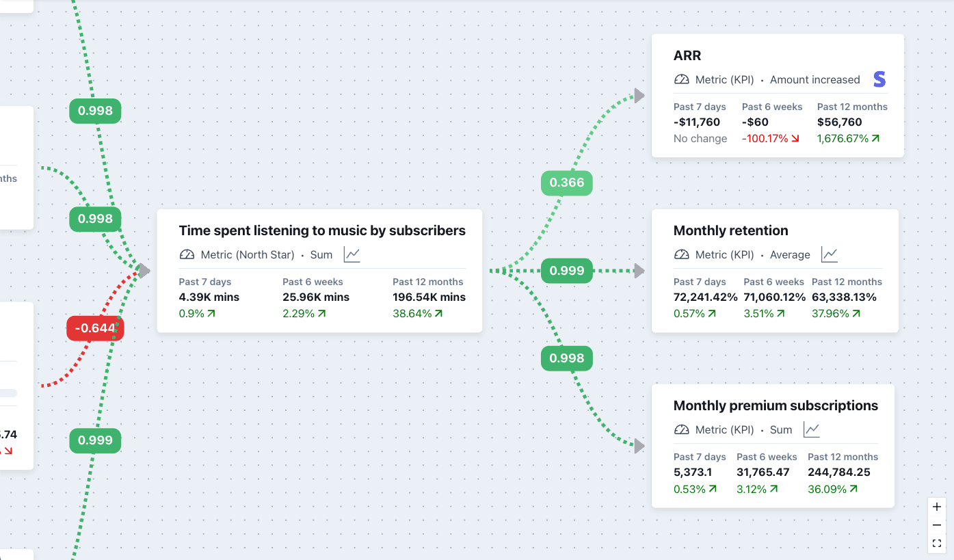Click the 0.999 badge pointing to Monthly retention
Image resolution: width=954 pixels, height=560 pixels.
(x=567, y=271)
